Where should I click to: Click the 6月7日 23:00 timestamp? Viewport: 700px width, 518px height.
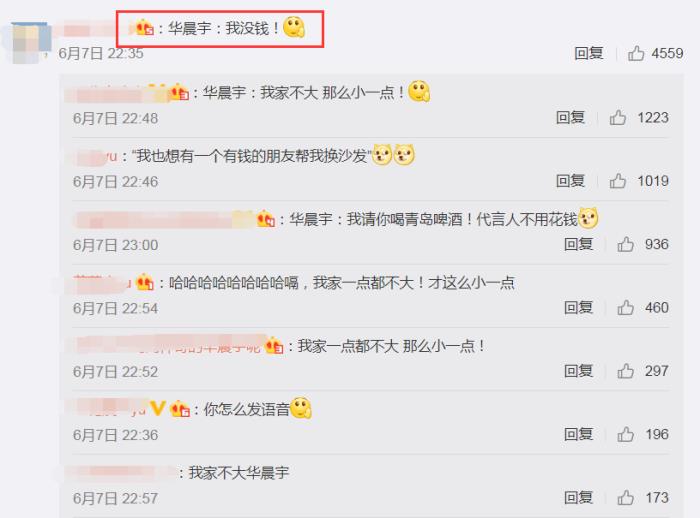point(116,245)
